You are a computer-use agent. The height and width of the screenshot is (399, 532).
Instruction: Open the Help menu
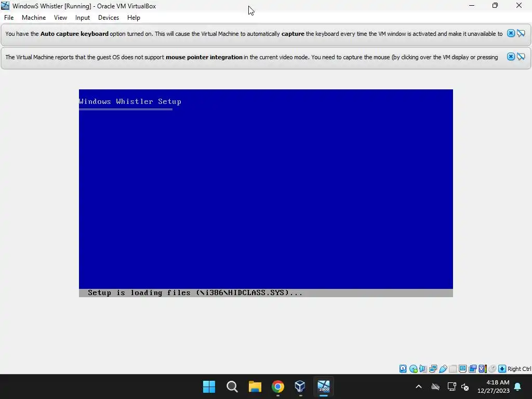(134, 18)
